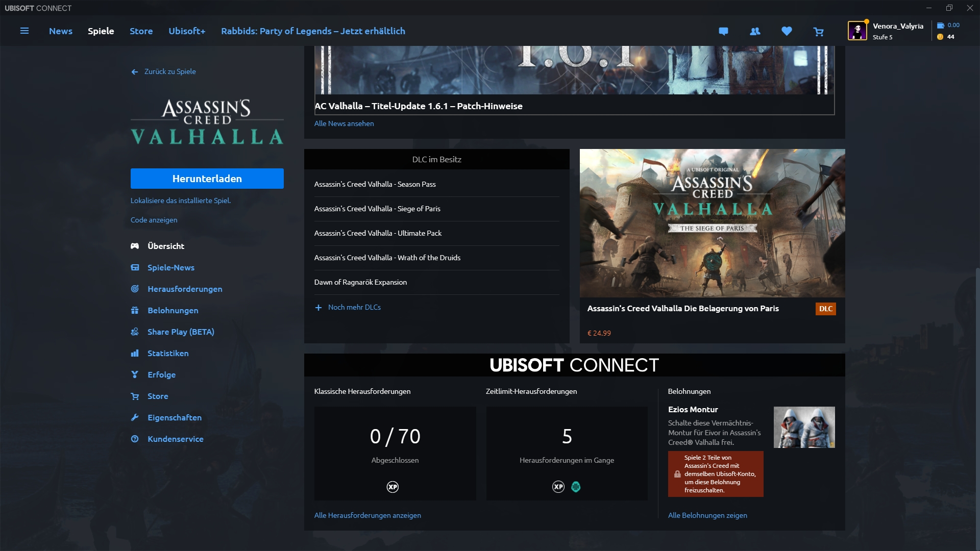This screenshot has height=551, width=980.
Task: Click the wrench icon beside Eigenschaften
Action: click(135, 417)
